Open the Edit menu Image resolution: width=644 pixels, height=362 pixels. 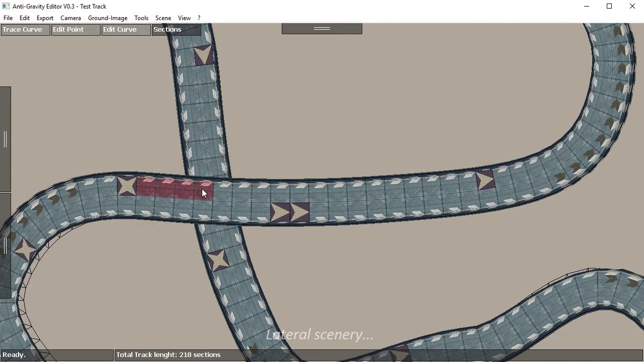pyautogui.click(x=25, y=18)
